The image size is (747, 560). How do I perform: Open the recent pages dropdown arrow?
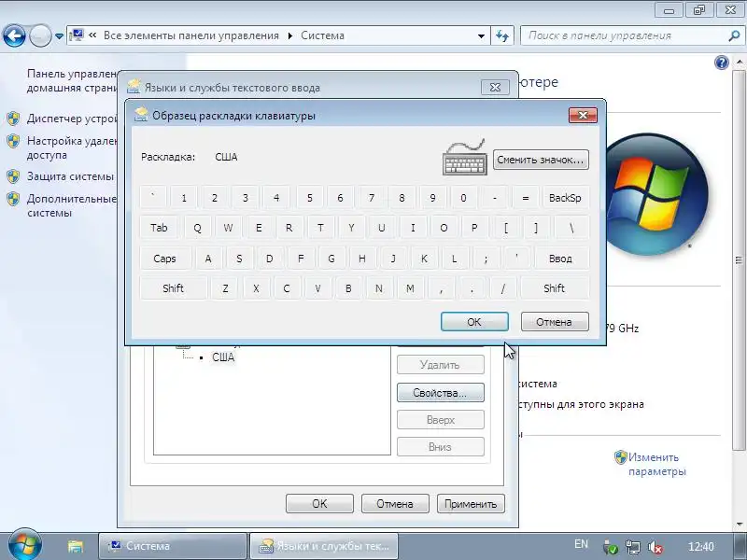(59, 36)
